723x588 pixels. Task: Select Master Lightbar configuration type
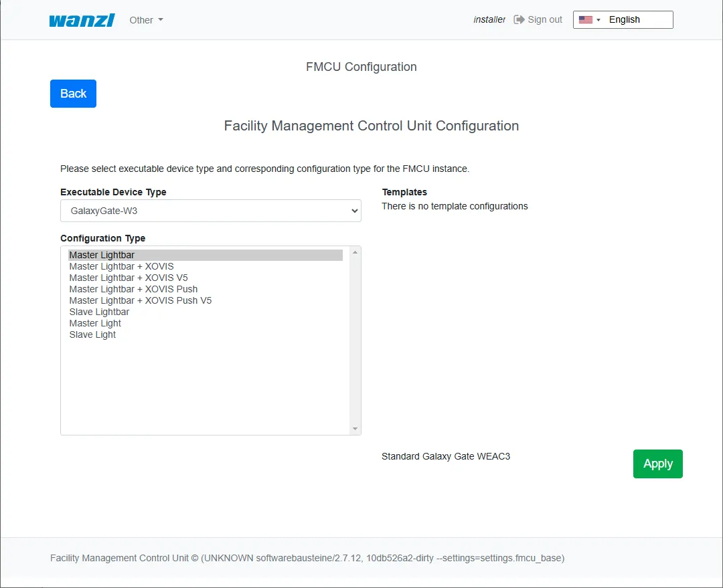(102, 255)
